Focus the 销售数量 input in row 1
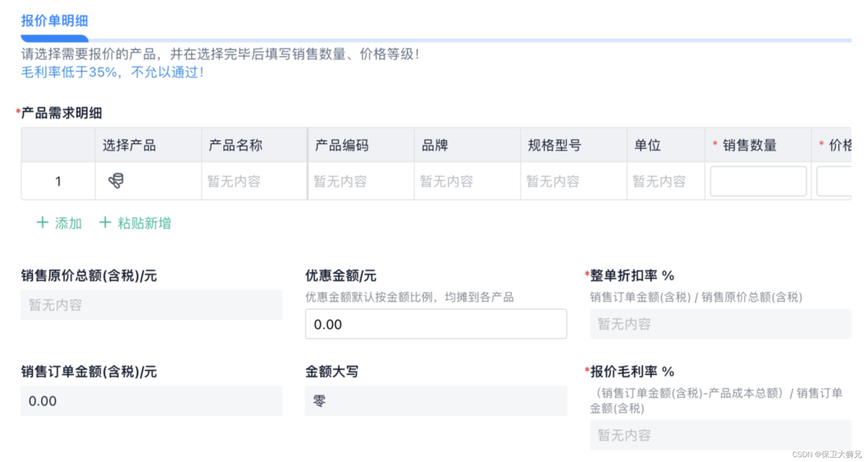The width and height of the screenshot is (868, 462). (x=758, y=181)
